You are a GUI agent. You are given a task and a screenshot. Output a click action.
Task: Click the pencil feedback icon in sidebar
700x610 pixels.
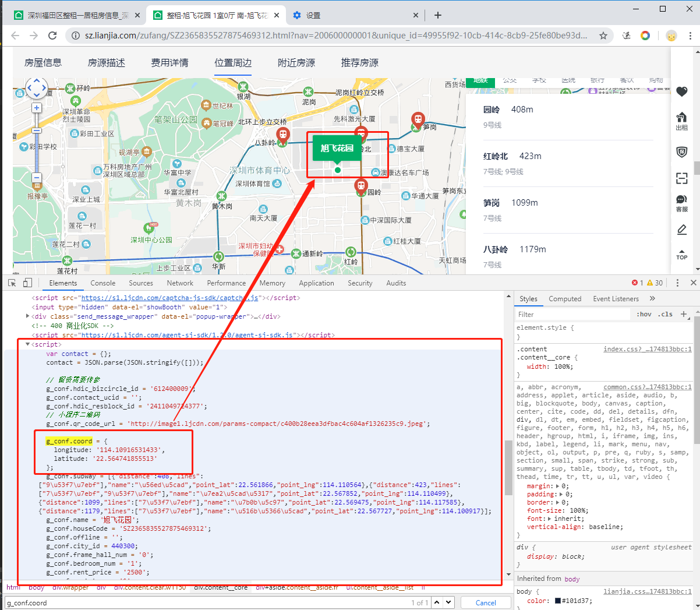tap(682, 230)
